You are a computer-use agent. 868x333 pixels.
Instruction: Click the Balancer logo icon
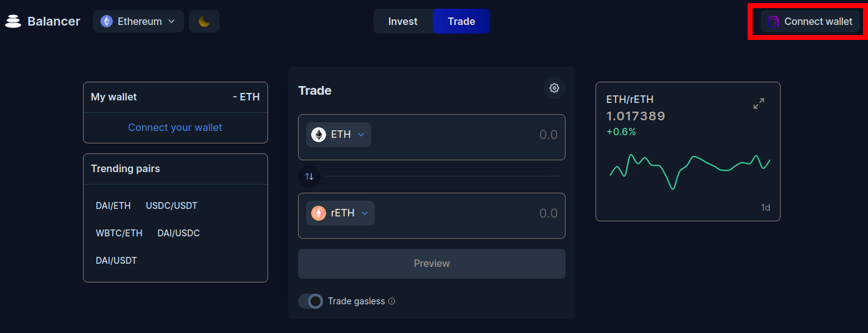[x=13, y=21]
